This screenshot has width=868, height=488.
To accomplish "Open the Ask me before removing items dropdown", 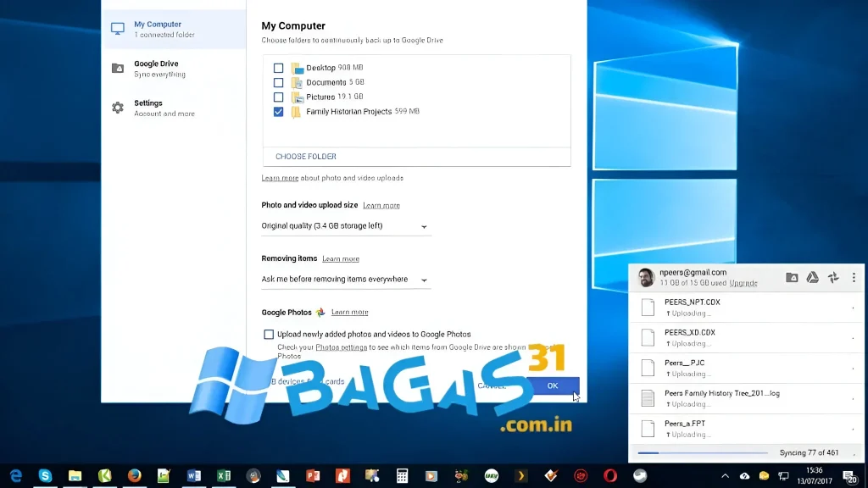I will pyautogui.click(x=346, y=280).
